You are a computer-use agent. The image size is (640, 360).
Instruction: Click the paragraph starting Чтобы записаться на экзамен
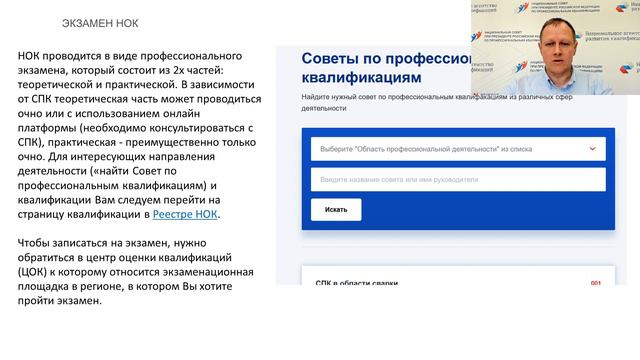pos(136,272)
